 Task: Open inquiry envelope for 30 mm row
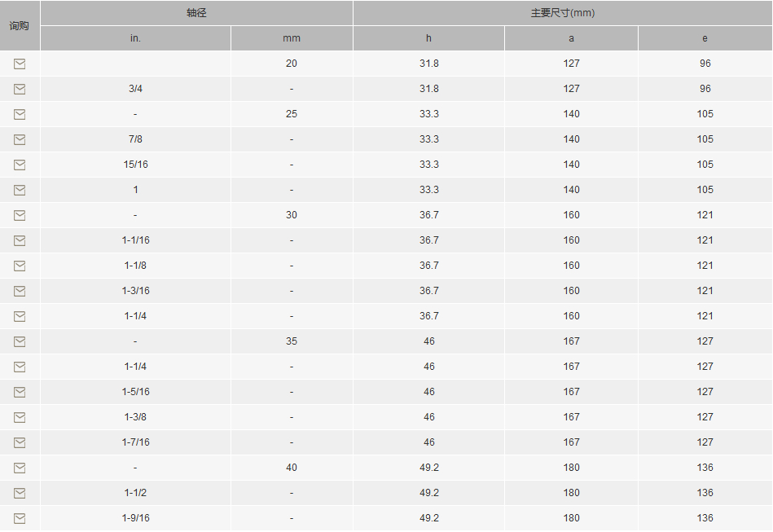(x=20, y=215)
